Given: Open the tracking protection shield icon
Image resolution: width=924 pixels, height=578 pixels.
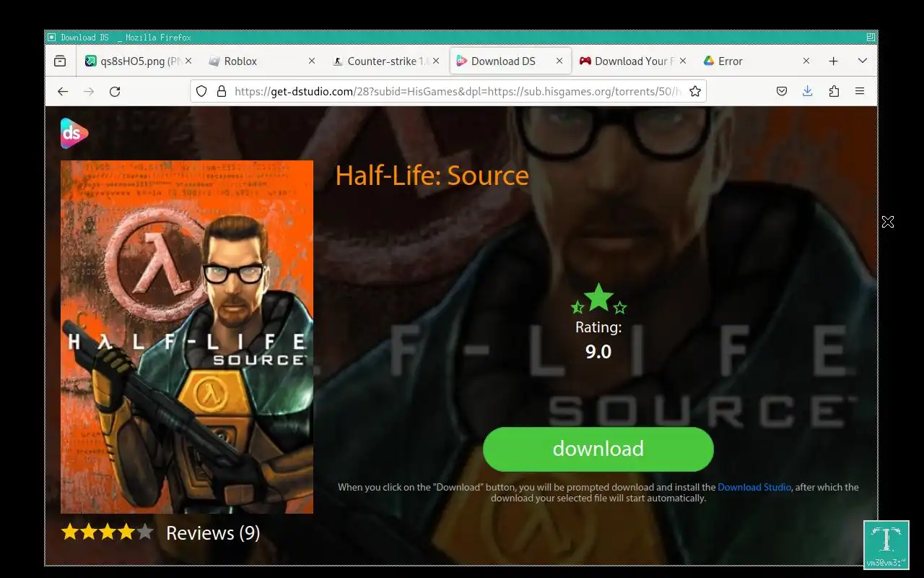Looking at the screenshot, I should click(202, 91).
